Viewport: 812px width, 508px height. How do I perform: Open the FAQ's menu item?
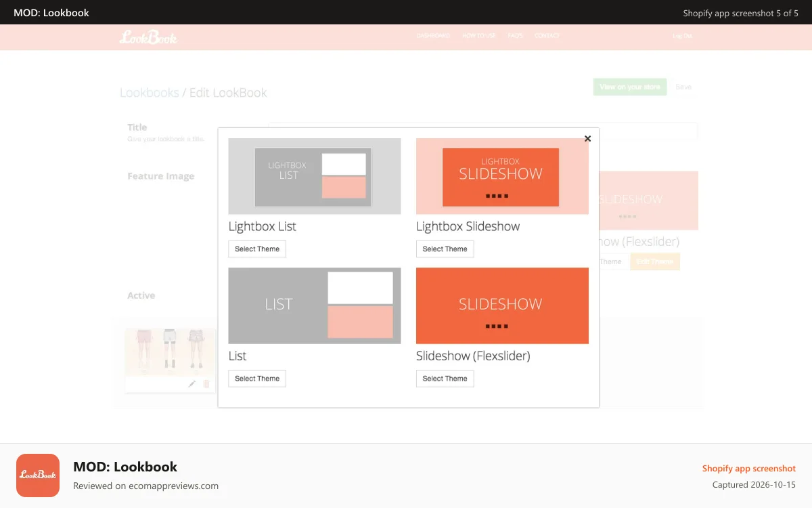point(516,36)
